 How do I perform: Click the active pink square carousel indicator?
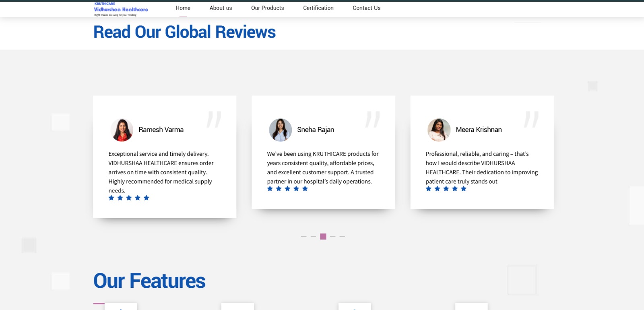pyautogui.click(x=323, y=237)
